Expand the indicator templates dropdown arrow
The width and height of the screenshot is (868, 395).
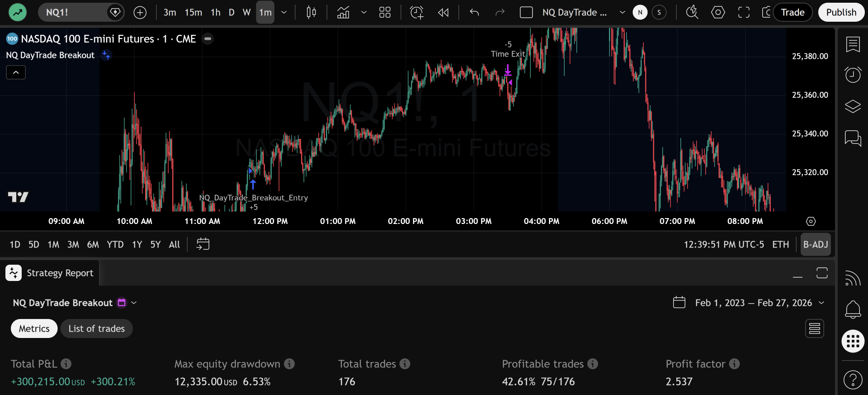(363, 12)
